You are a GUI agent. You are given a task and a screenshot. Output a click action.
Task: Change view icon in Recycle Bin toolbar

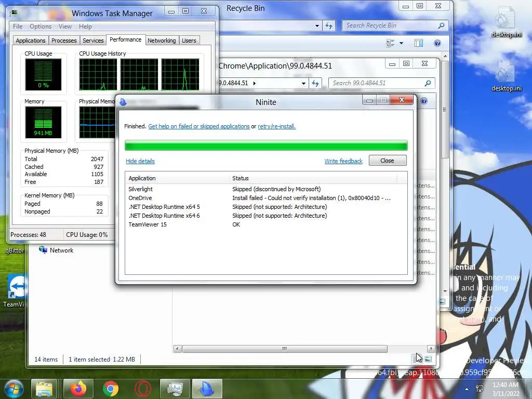coord(390,43)
